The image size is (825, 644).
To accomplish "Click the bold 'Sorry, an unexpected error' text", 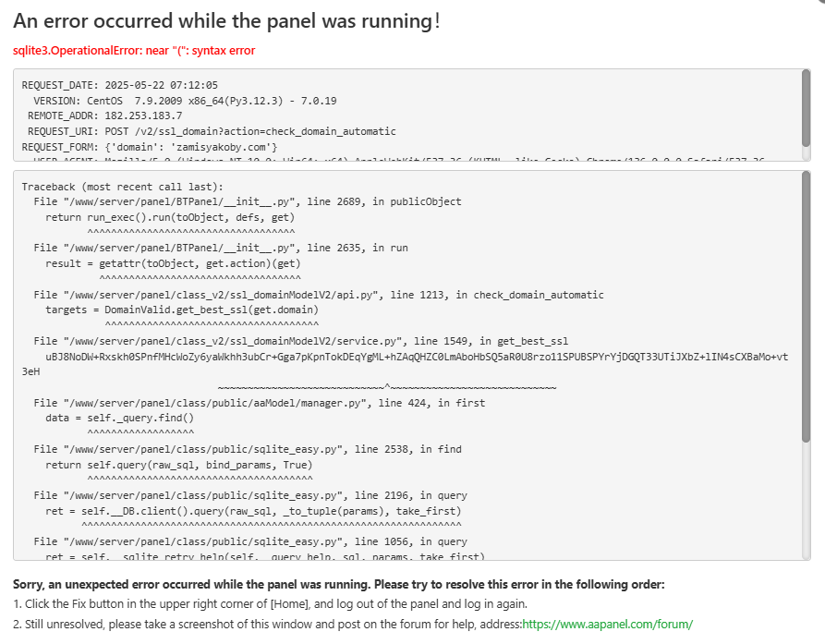I will (x=338, y=585).
